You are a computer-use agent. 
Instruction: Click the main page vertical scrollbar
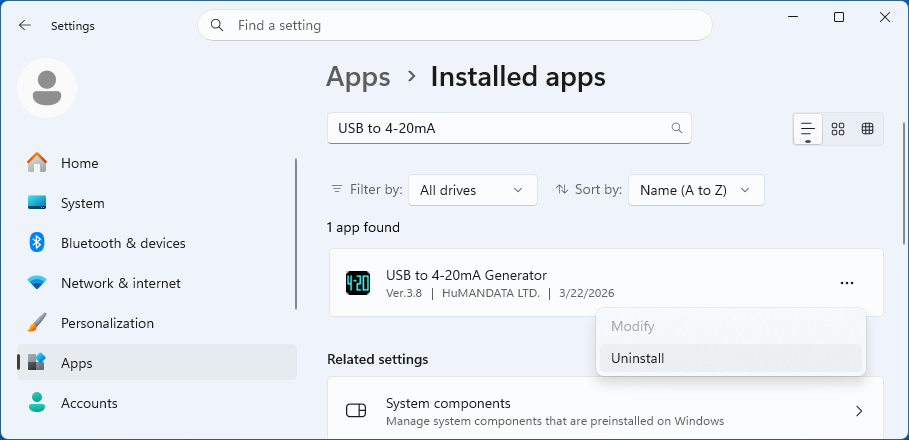point(904,183)
